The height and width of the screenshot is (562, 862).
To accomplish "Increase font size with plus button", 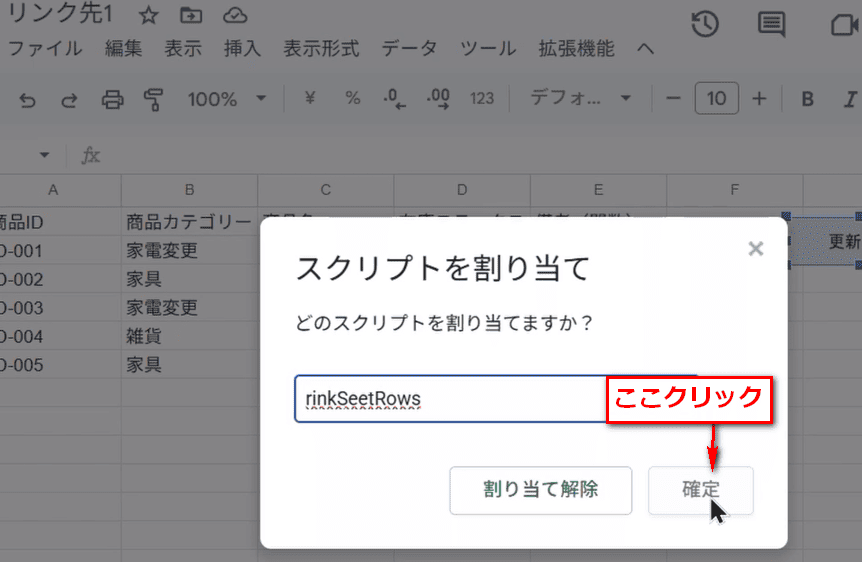I will pyautogui.click(x=759, y=99).
